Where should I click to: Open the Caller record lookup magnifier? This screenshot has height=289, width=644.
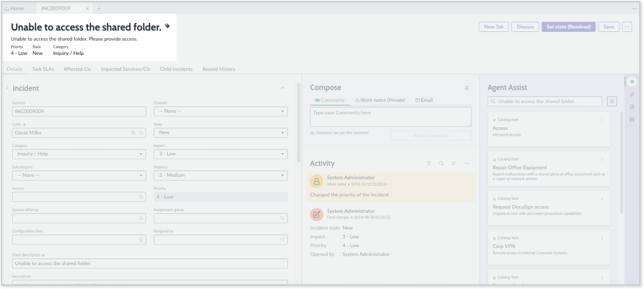[141, 133]
